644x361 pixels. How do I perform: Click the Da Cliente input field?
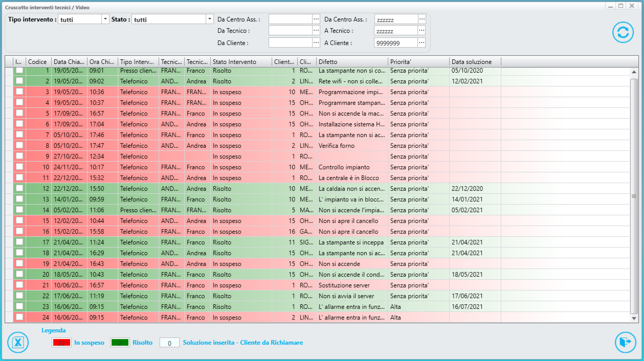click(x=291, y=43)
